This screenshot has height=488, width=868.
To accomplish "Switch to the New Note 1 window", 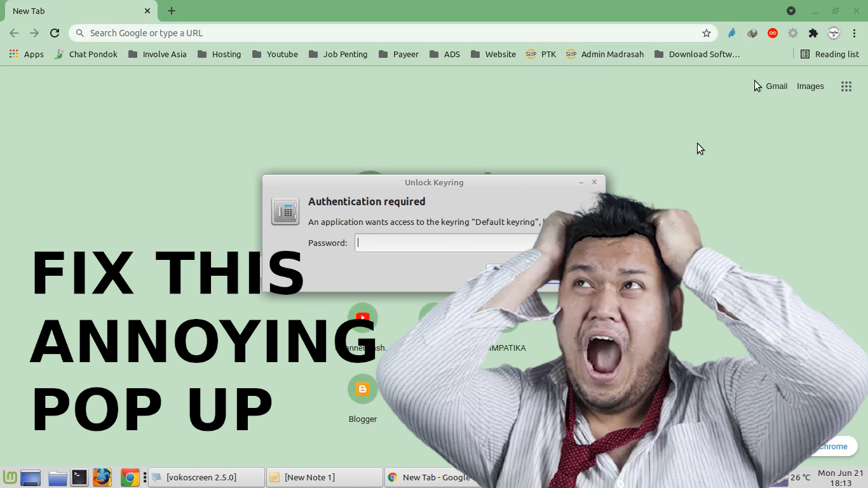I will pos(324,477).
